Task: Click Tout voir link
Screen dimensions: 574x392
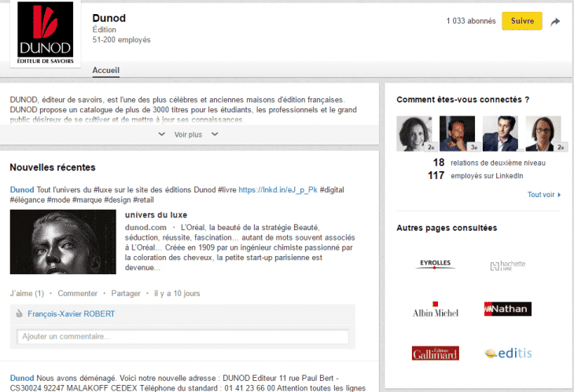Action: point(543,195)
